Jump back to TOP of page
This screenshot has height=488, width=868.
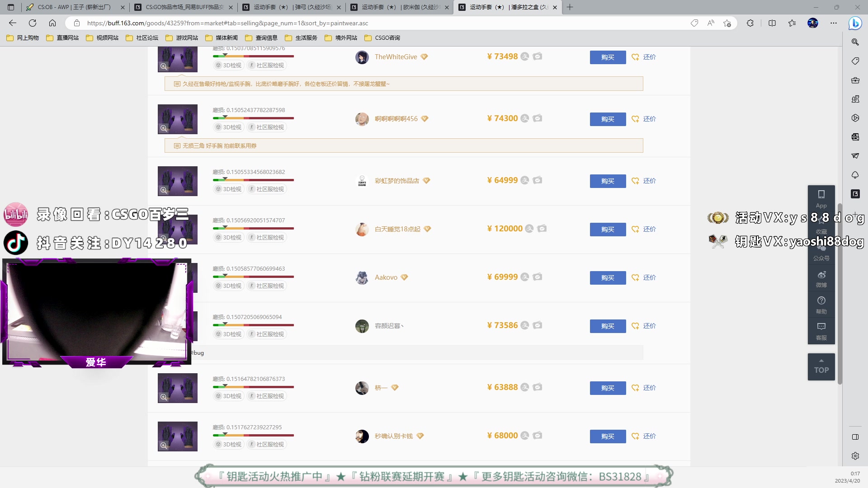click(x=821, y=367)
